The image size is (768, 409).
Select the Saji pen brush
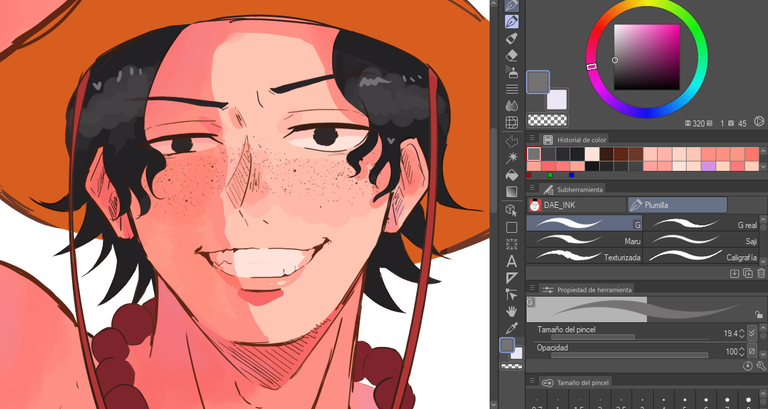click(701, 240)
